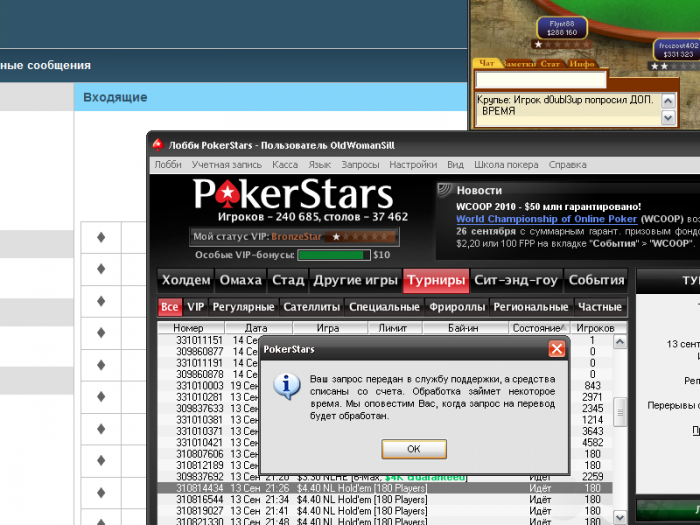Open the Стат tab at poker table
Screen dimensions: 700x525
[550, 64]
